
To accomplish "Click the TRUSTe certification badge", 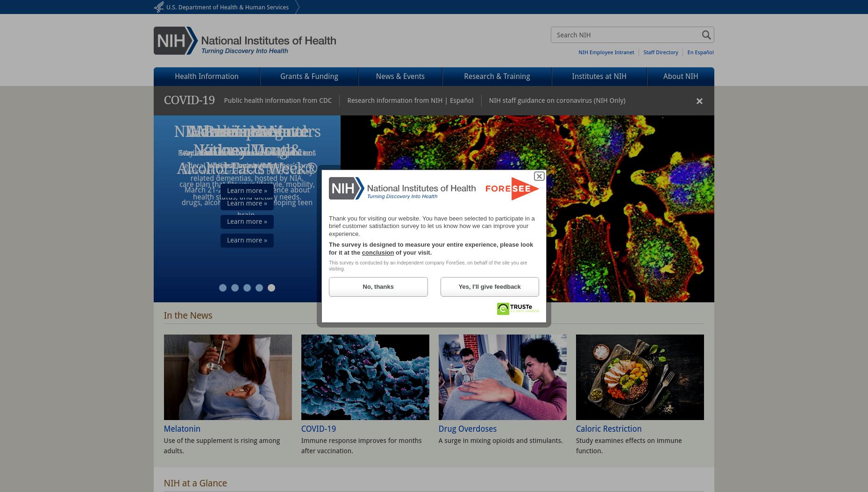I will tap(518, 309).
